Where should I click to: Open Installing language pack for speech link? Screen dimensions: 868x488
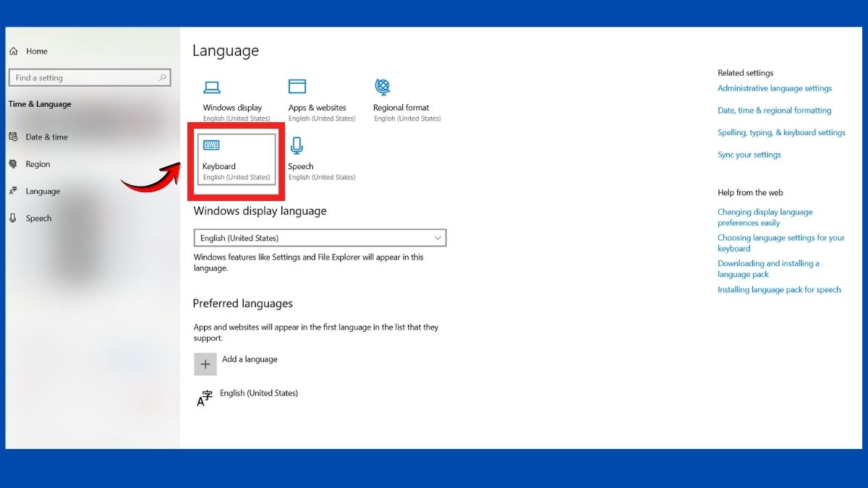(x=779, y=290)
